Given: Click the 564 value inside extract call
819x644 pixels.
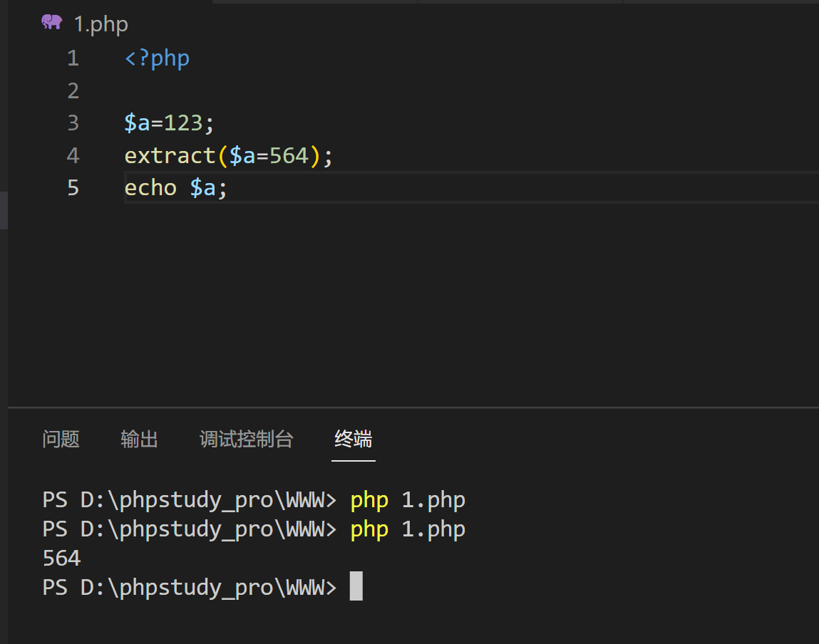Looking at the screenshot, I should tap(289, 155).
